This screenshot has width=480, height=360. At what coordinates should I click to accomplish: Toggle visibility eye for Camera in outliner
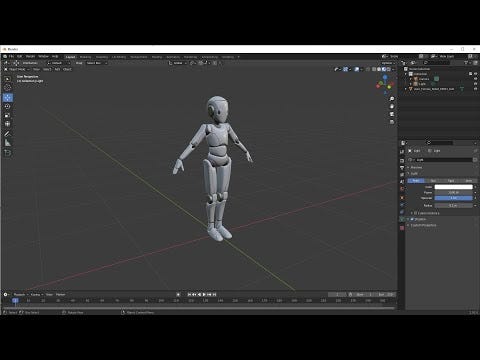click(x=475, y=79)
